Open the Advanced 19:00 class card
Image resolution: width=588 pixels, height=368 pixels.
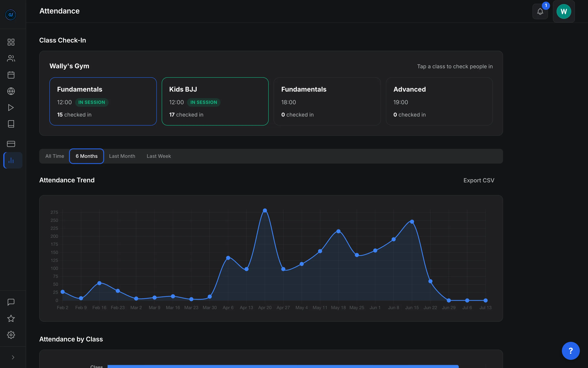pos(439,101)
